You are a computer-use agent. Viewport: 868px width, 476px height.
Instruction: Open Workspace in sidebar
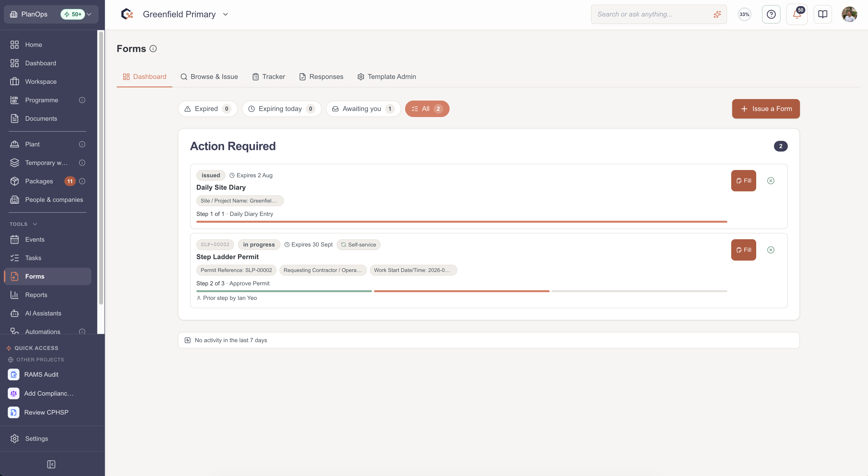click(48, 82)
